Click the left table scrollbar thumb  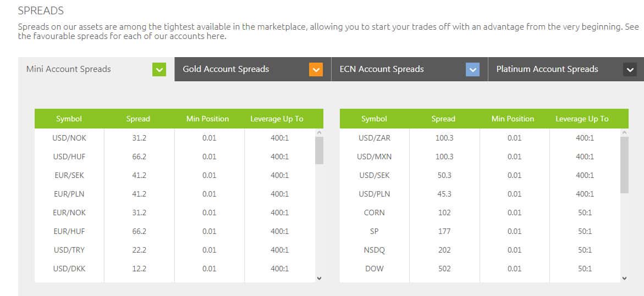(319, 150)
